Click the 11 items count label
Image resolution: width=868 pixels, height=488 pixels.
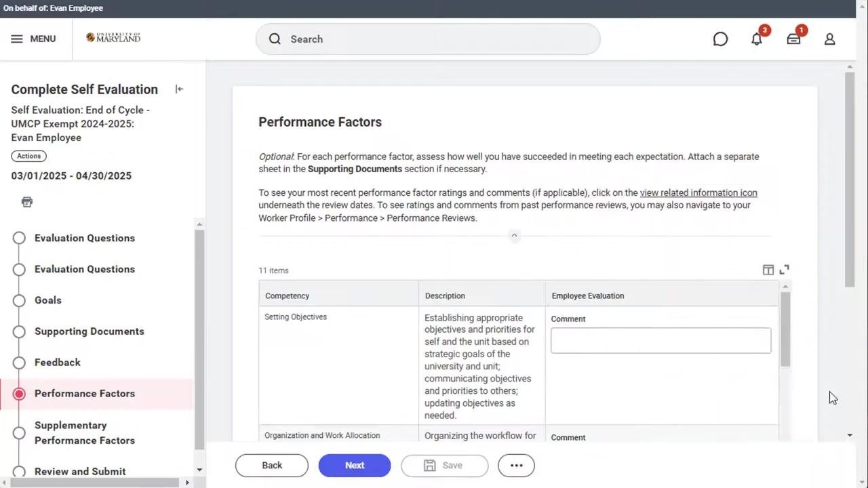273,270
